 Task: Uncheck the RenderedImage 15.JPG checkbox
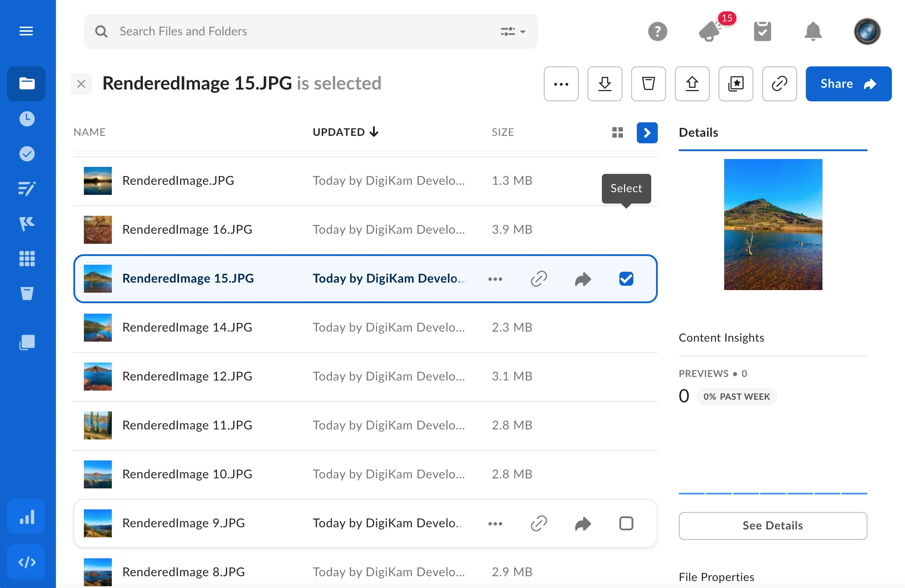626,279
